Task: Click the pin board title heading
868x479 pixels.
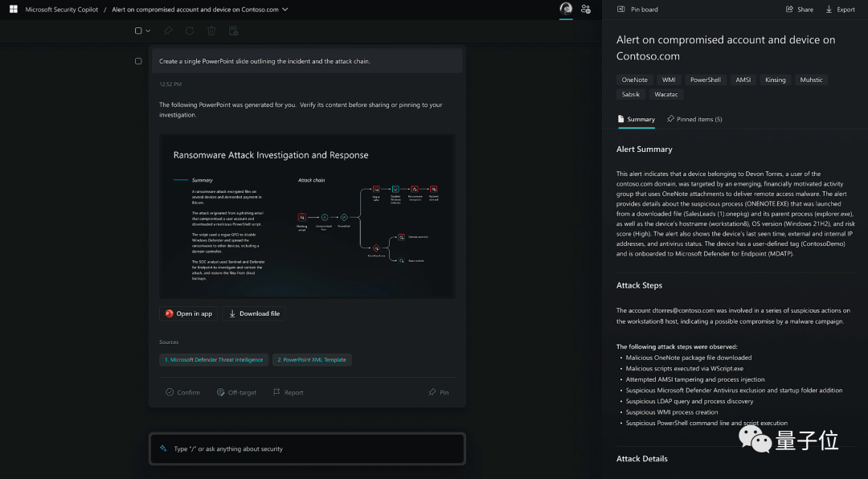Action: coord(726,47)
